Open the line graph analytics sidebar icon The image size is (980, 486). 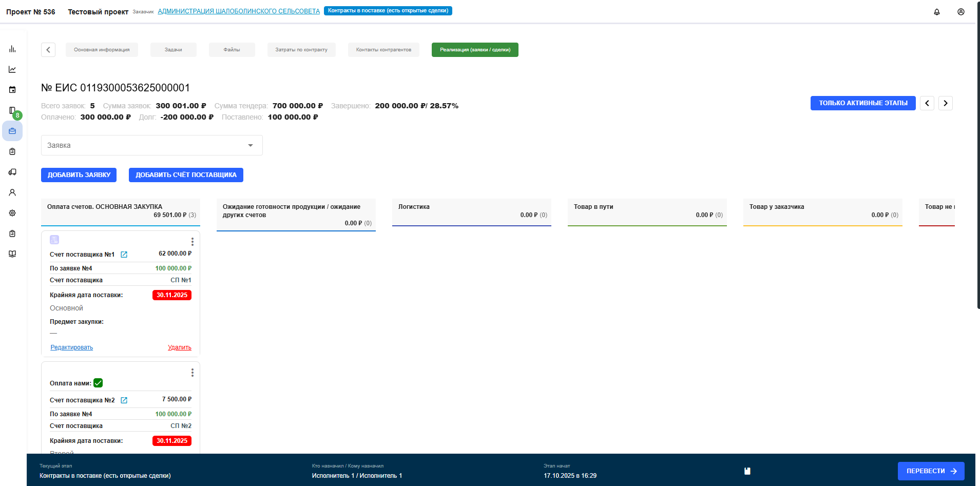coord(12,69)
